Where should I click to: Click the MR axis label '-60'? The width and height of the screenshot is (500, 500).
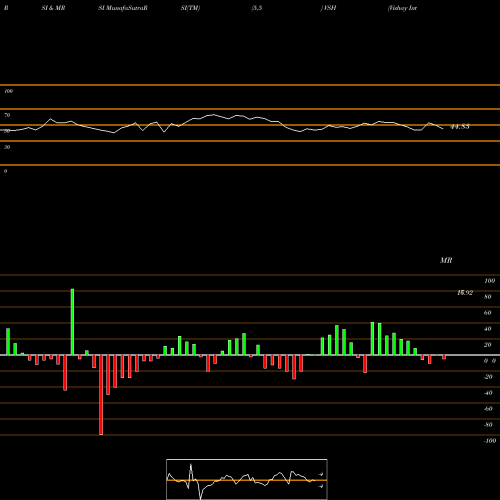[488, 409]
